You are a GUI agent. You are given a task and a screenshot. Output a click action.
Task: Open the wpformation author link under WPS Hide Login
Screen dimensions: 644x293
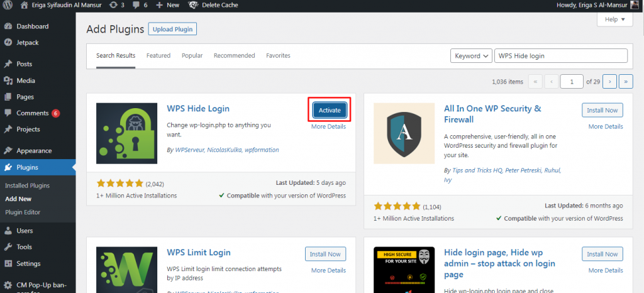tap(262, 150)
